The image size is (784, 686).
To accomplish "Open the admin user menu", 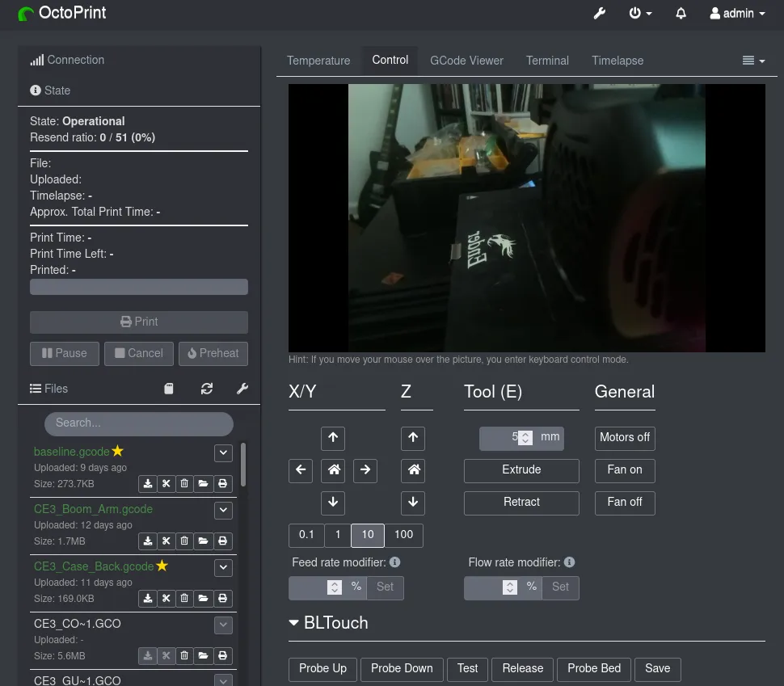I will point(737,14).
